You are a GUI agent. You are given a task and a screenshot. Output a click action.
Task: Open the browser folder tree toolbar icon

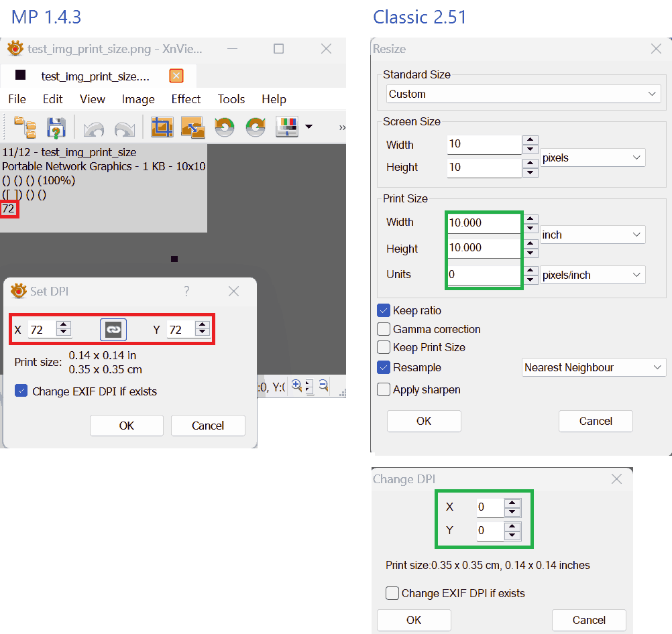point(25,127)
